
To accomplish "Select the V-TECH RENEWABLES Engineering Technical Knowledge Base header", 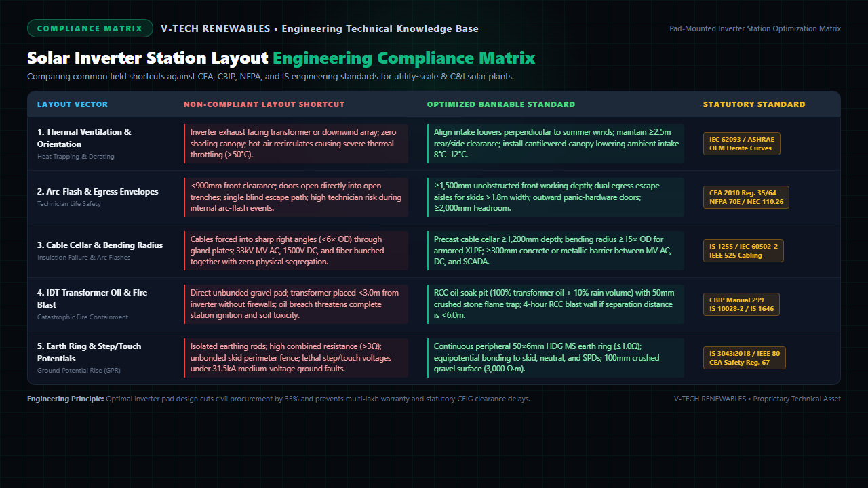I will (320, 28).
